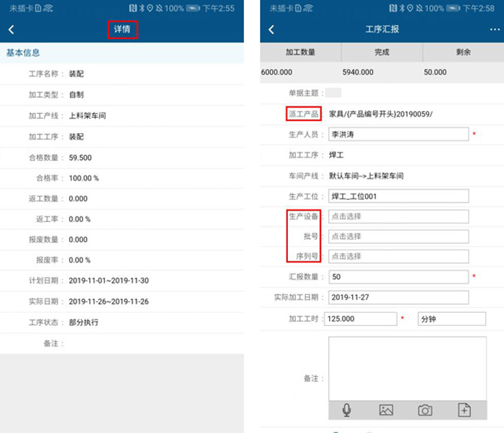The height and width of the screenshot is (433, 504).
Task: Open the 批号 selection field
Action: [398, 237]
